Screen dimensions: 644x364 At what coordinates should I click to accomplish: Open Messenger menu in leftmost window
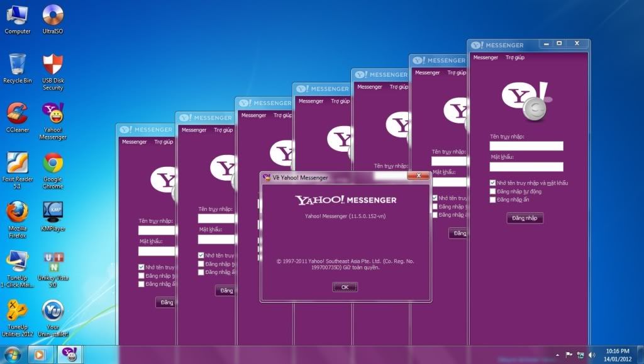(135, 142)
